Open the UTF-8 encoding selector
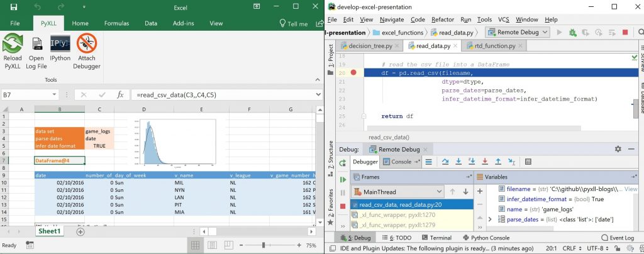The height and width of the screenshot is (254, 644). pos(597,248)
